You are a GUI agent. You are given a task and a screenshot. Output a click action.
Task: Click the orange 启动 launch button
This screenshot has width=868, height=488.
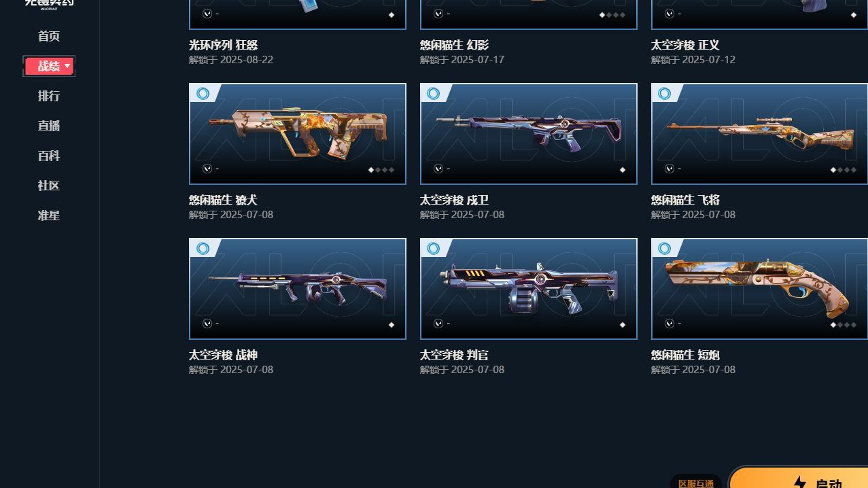(x=799, y=477)
